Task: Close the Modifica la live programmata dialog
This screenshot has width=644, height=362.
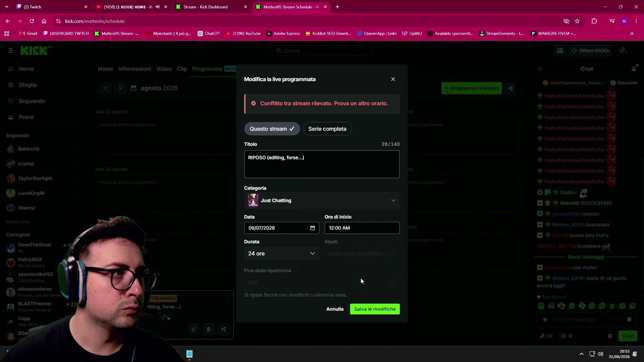Action: click(393, 79)
